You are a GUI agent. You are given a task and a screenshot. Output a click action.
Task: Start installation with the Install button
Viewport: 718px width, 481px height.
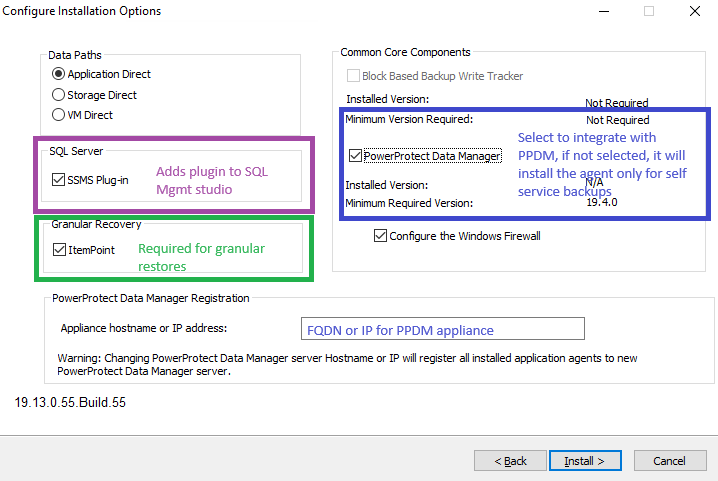[x=585, y=461]
